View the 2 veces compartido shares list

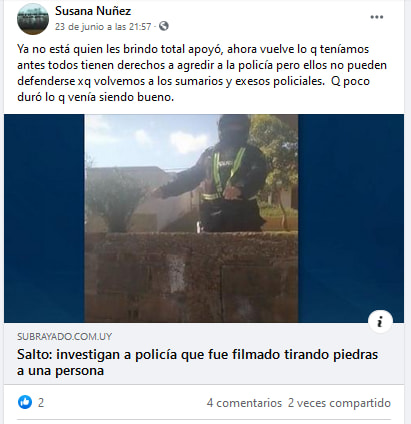tap(339, 403)
